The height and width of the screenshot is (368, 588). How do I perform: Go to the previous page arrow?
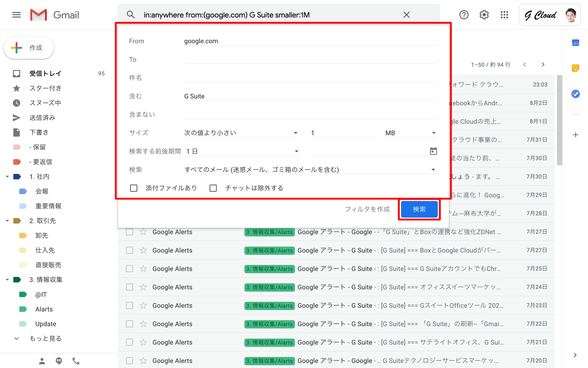(x=525, y=64)
